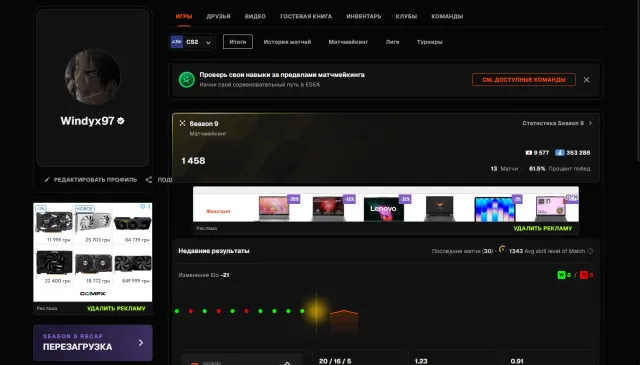
Task: Click the 25 703 грн graphics card ad
Action: [x=93, y=224]
